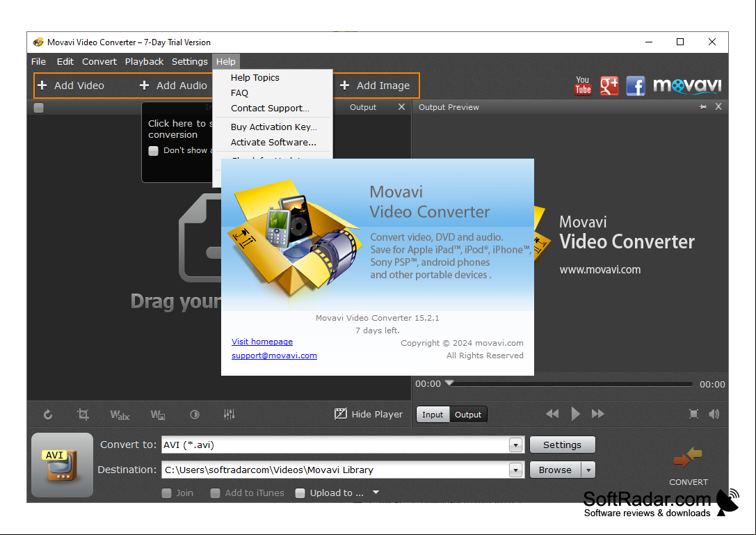Close the Output column panel
The width and height of the screenshot is (756, 535).
[401, 106]
